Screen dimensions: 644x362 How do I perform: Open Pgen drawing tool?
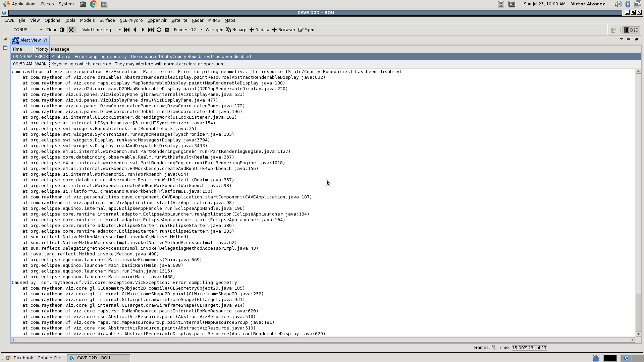[x=306, y=30]
